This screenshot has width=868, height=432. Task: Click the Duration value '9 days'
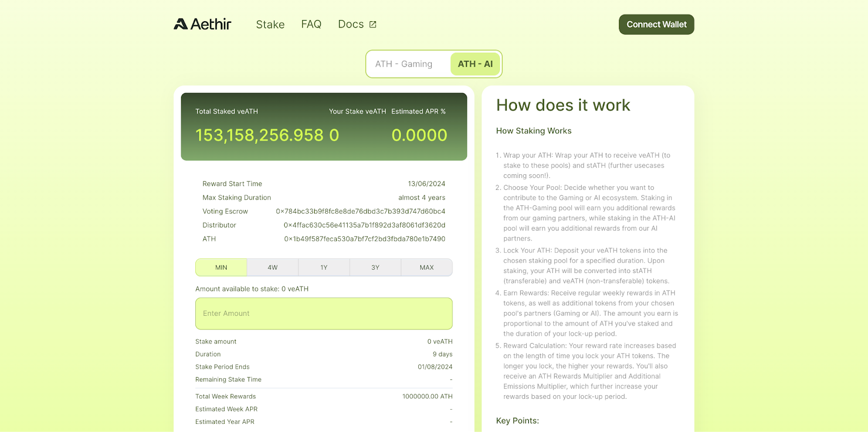pyautogui.click(x=443, y=354)
